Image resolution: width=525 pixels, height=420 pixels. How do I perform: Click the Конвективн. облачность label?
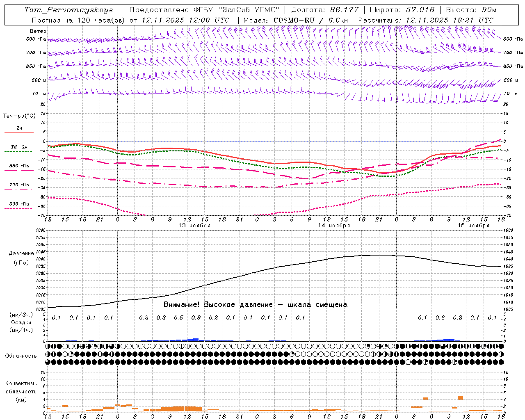coord(21,388)
